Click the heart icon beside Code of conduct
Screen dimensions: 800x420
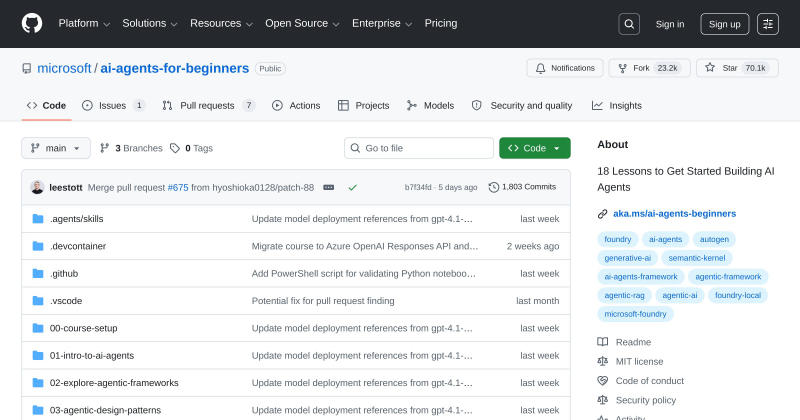(x=603, y=381)
